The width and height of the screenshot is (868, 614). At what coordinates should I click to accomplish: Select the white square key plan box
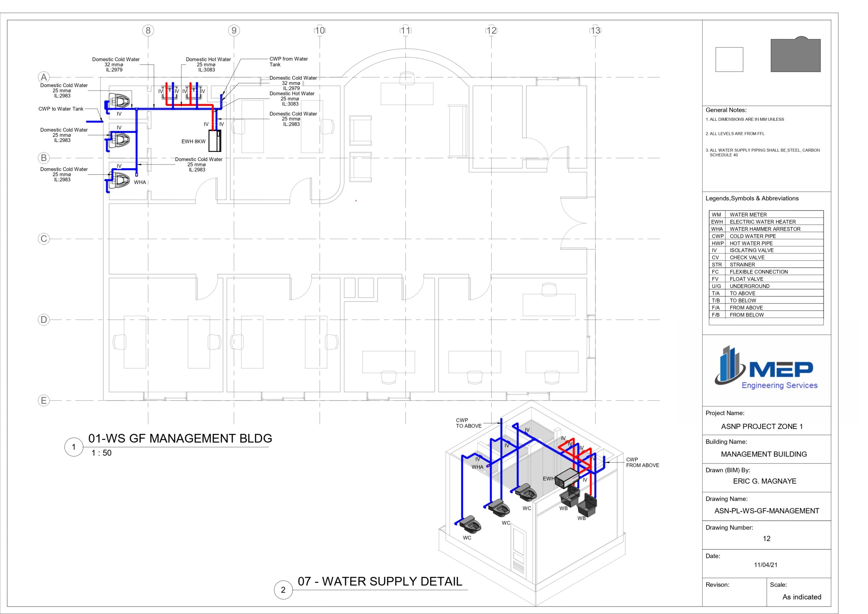pos(729,59)
